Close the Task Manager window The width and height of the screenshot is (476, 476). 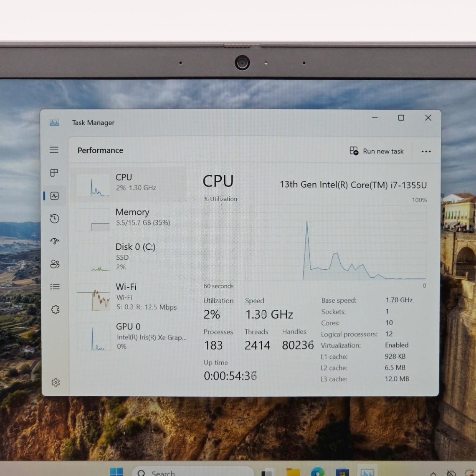tap(428, 118)
